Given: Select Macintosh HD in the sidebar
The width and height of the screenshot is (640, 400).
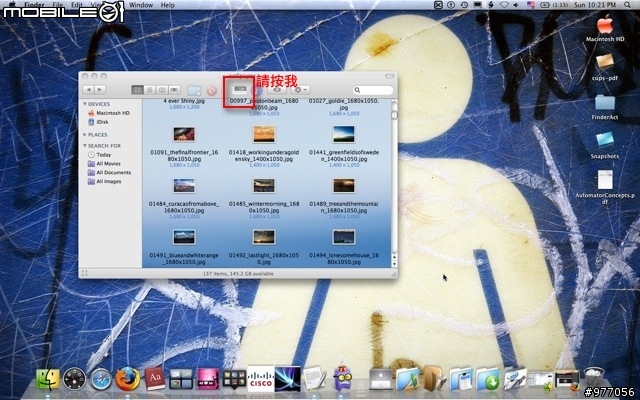Looking at the screenshot, I should [x=109, y=113].
